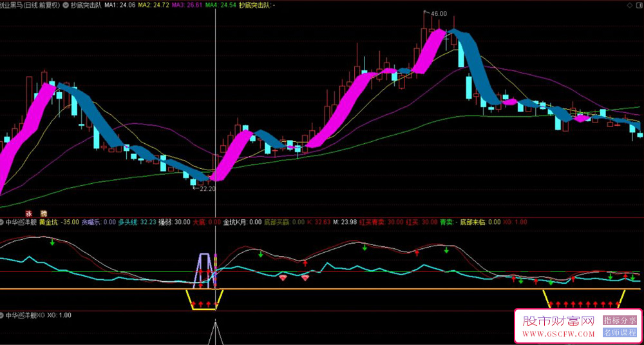Expand the 中华巡洋舰 indicator panel dropdown
The height and width of the screenshot is (345, 644).
pyautogui.click(x=3, y=222)
